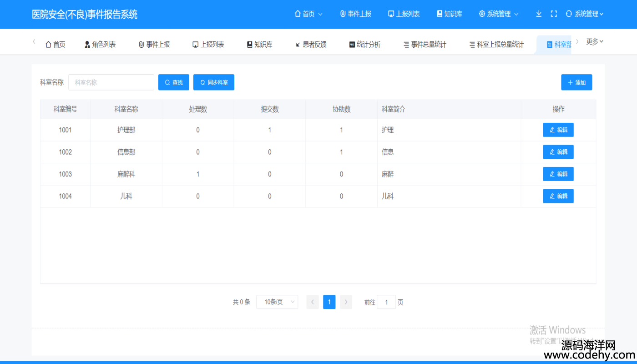Expand the 更多 tabs dropdown
This screenshot has width=637, height=364.
pyautogui.click(x=595, y=42)
